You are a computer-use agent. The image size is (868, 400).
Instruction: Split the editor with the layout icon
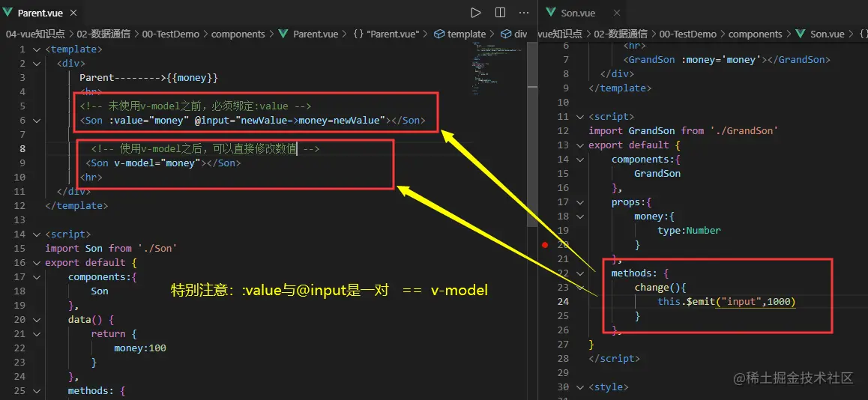coord(500,13)
